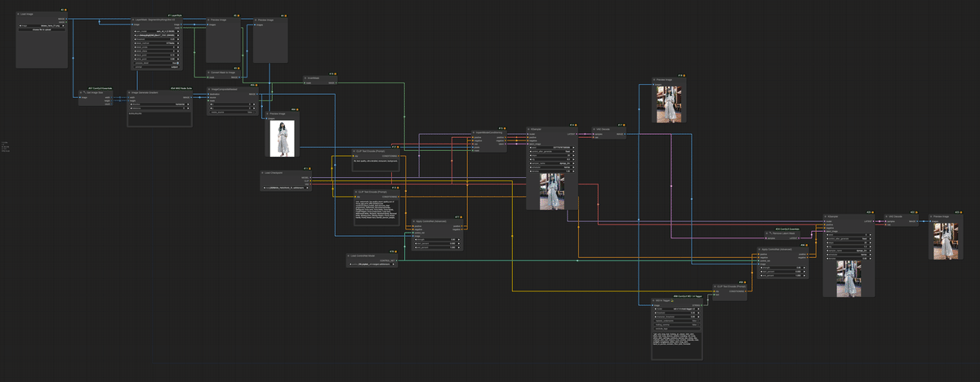This screenshot has width=980, height=382.
Task: Select the Load Checkpoint node title
Action: click(x=273, y=172)
